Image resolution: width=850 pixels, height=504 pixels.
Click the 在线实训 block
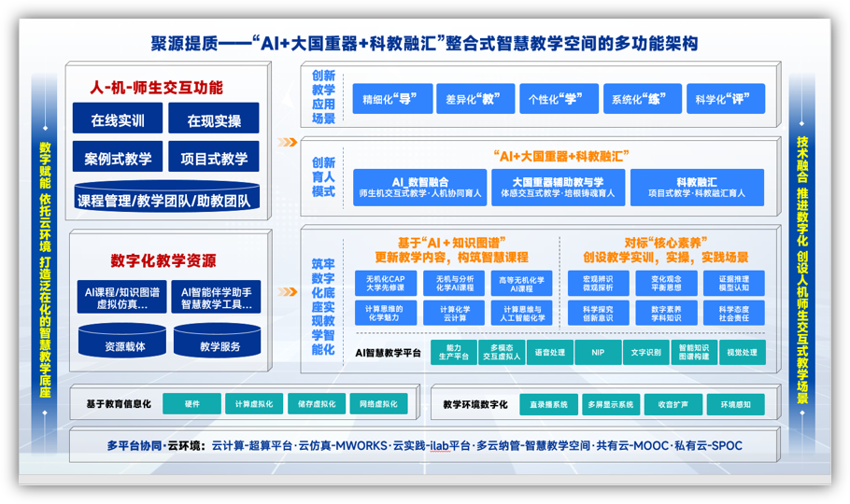[118, 120]
